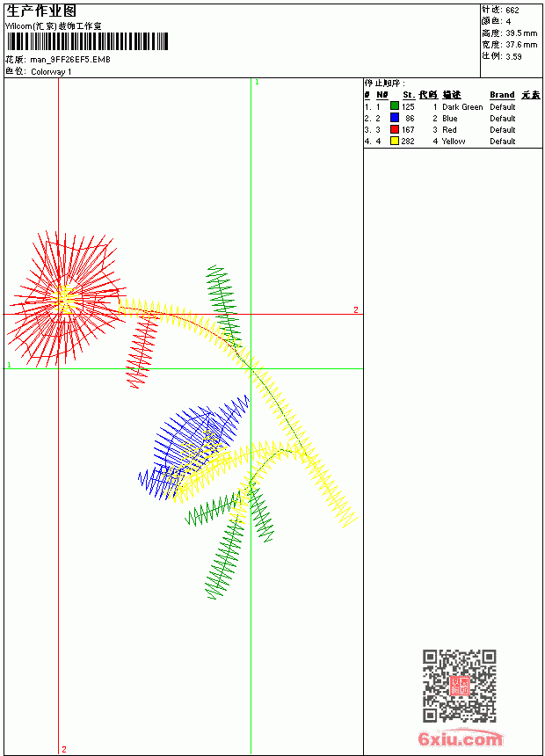The height and width of the screenshot is (756, 545).
Task: Click the Yellow stitch count 282
Action: pos(408,142)
